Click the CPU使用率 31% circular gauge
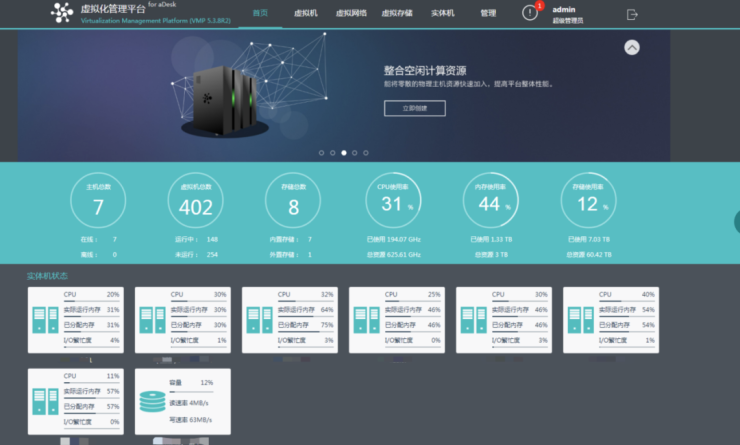This screenshot has width=740, height=445. click(393, 207)
